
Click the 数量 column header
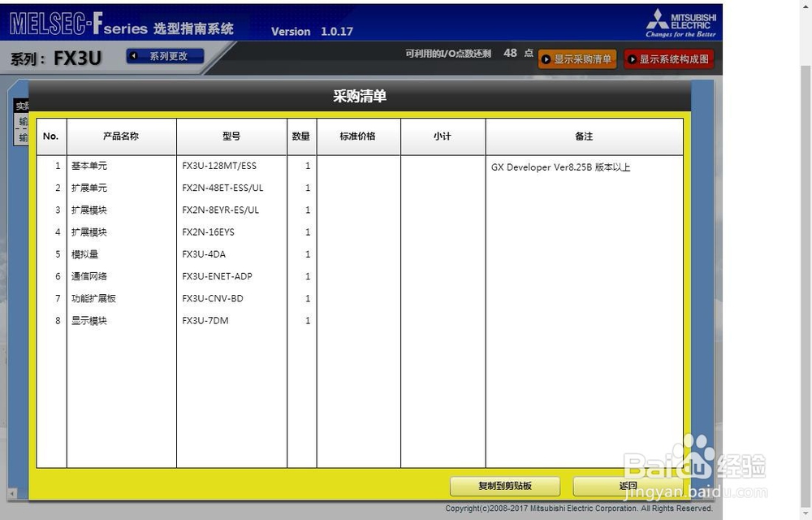tap(301, 136)
